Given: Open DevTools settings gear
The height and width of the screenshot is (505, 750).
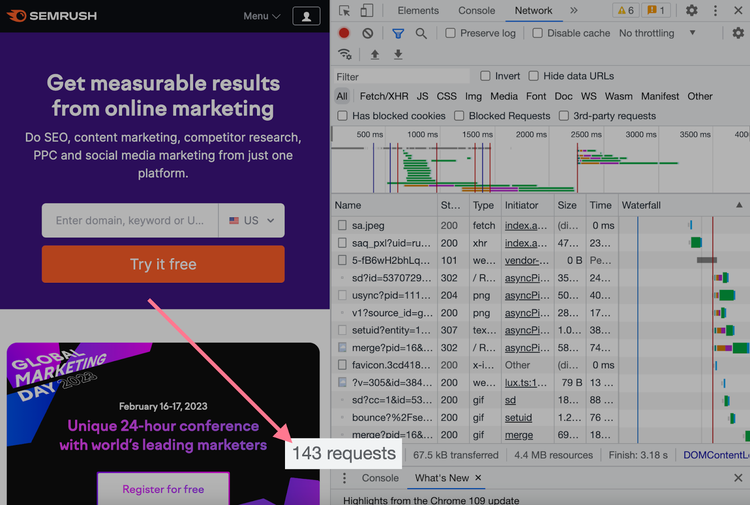Looking at the screenshot, I should (691, 11).
